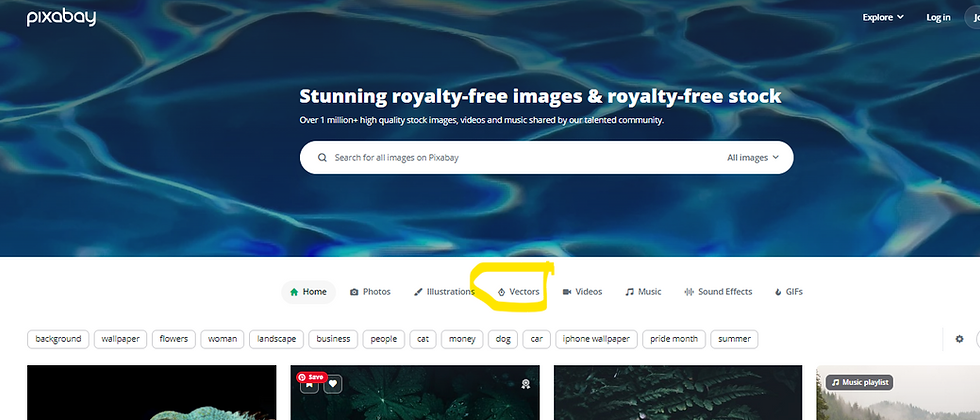Click the search magnifier icon
The height and width of the screenshot is (420, 980).
pos(322,158)
